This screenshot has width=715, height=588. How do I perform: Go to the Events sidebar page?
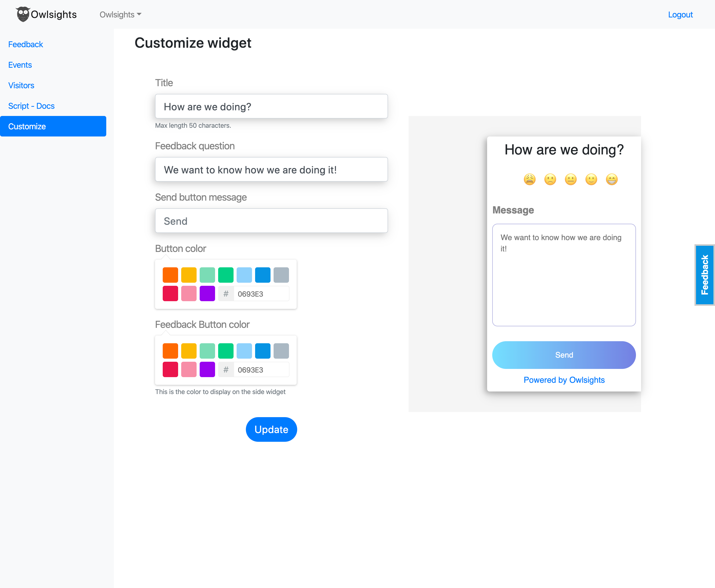coord(20,65)
